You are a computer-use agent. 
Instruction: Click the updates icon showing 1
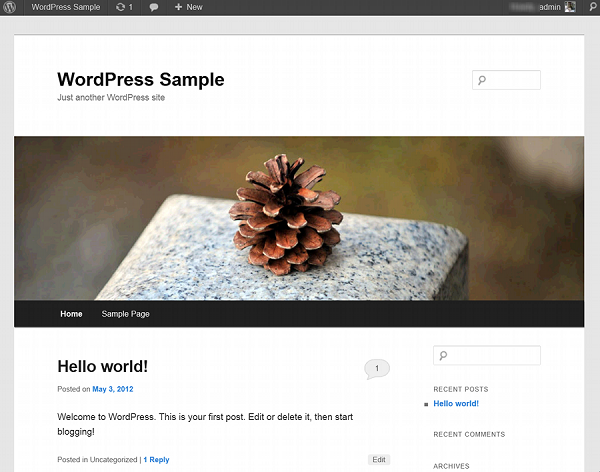click(x=124, y=7)
